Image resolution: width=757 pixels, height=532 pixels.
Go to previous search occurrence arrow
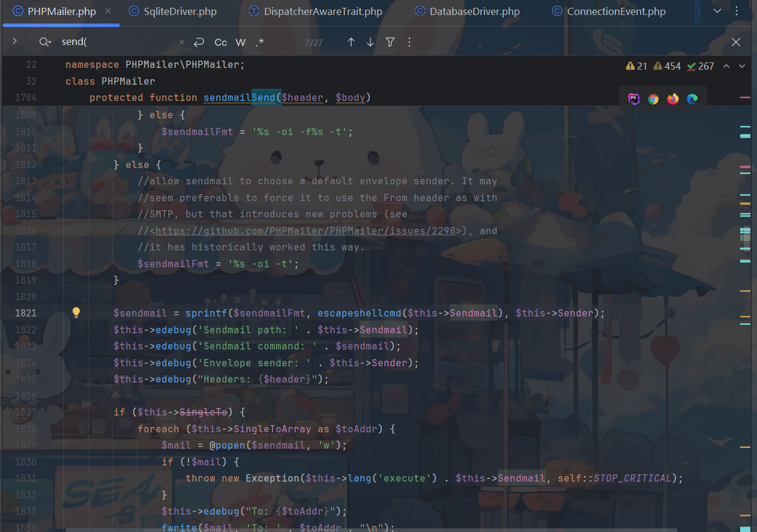coord(351,42)
